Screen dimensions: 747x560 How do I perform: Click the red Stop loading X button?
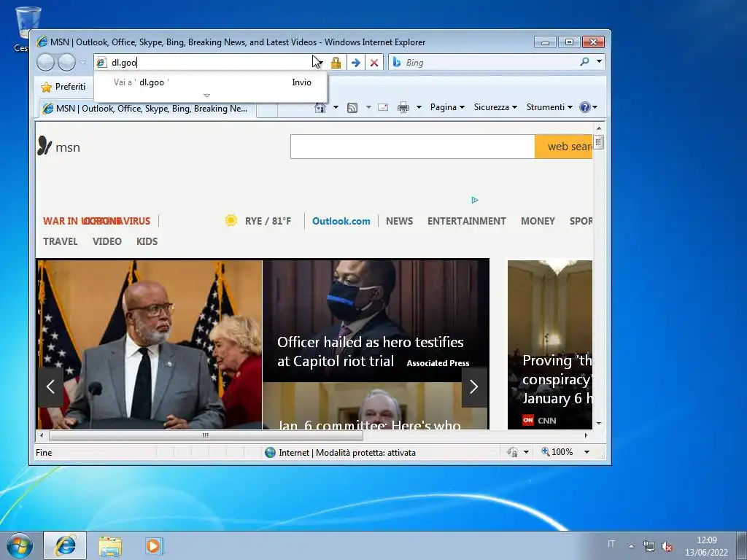374,63
